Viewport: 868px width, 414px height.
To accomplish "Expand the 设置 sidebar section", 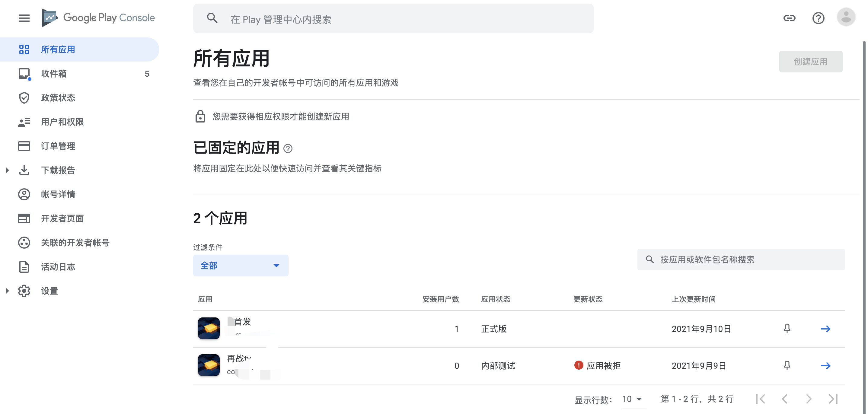I will click(8, 290).
